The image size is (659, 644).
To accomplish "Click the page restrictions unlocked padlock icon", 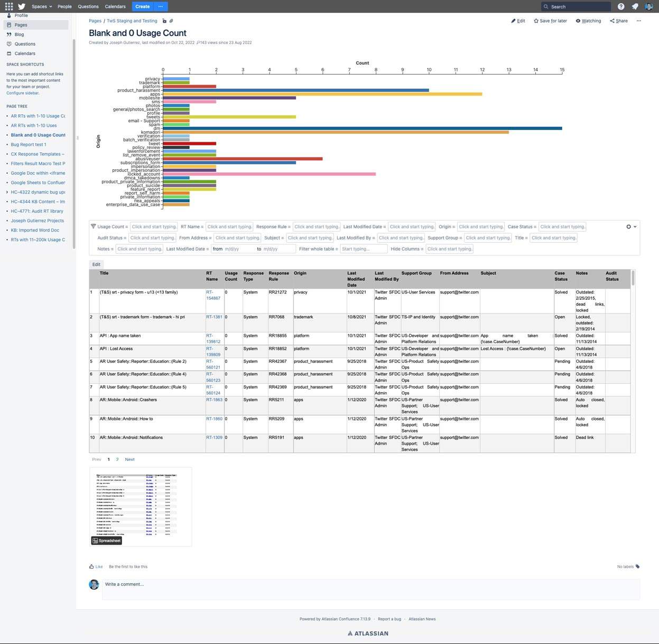I will (164, 21).
